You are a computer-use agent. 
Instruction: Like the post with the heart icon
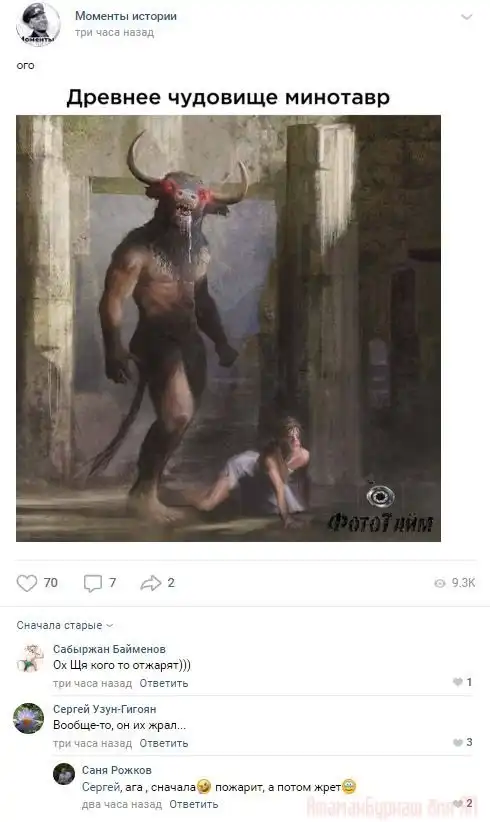coord(27,583)
